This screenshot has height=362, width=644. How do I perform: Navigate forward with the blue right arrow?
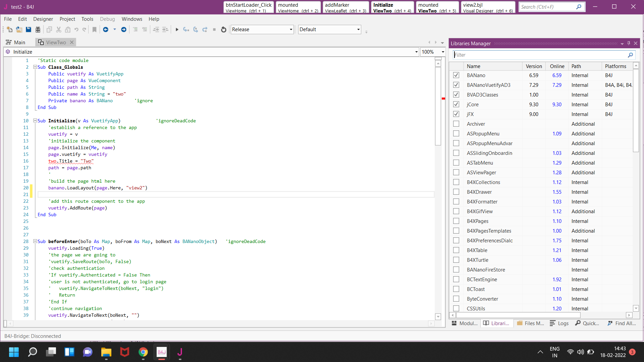click(x=123, y=29)
